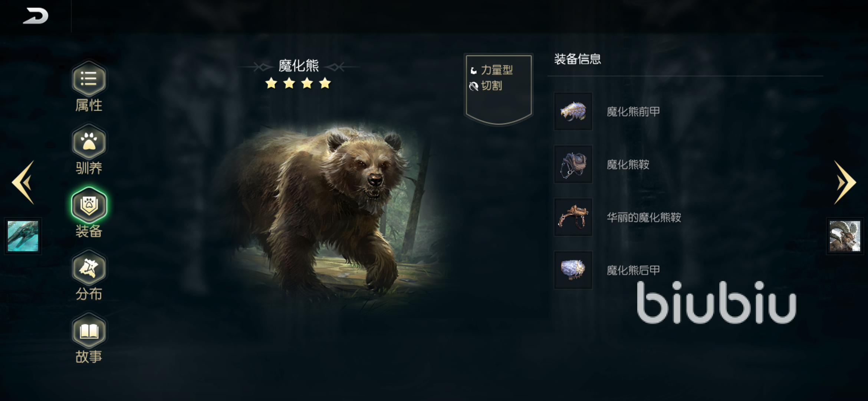Click the 华丽的魔化熊鞍 item name
The width and height of the screenshot is (868, 401).
(x=644, y=218)
